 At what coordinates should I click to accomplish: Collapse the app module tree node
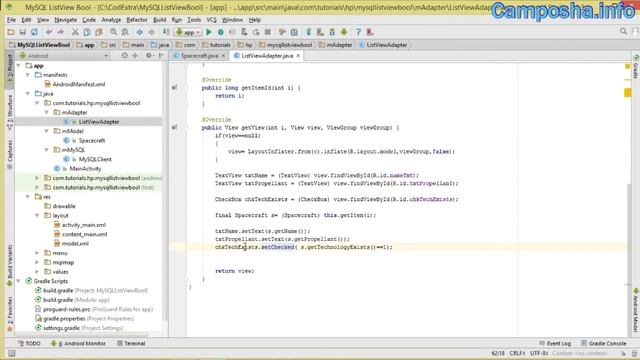pyautogui.click(x=19, y=65)
